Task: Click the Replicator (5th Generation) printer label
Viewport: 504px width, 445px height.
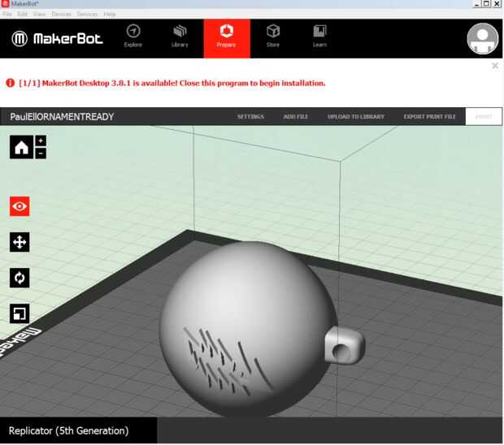Action: click(x=69, y=430)
